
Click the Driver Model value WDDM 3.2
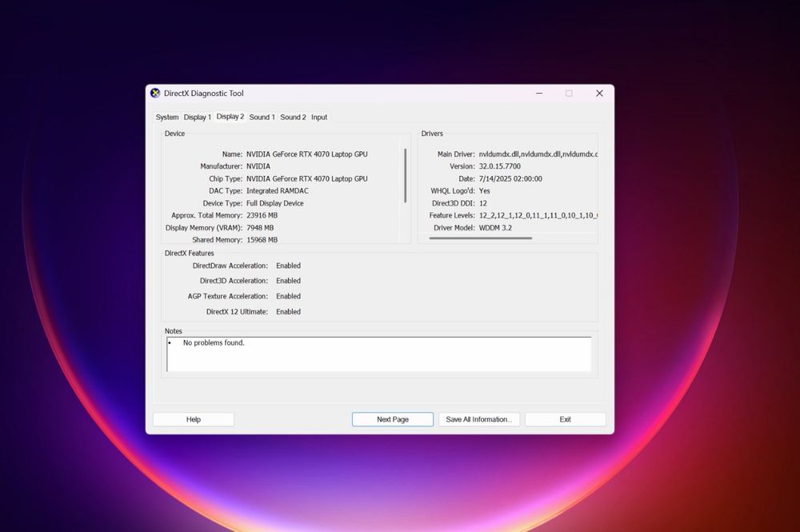(x=495, y=227)
